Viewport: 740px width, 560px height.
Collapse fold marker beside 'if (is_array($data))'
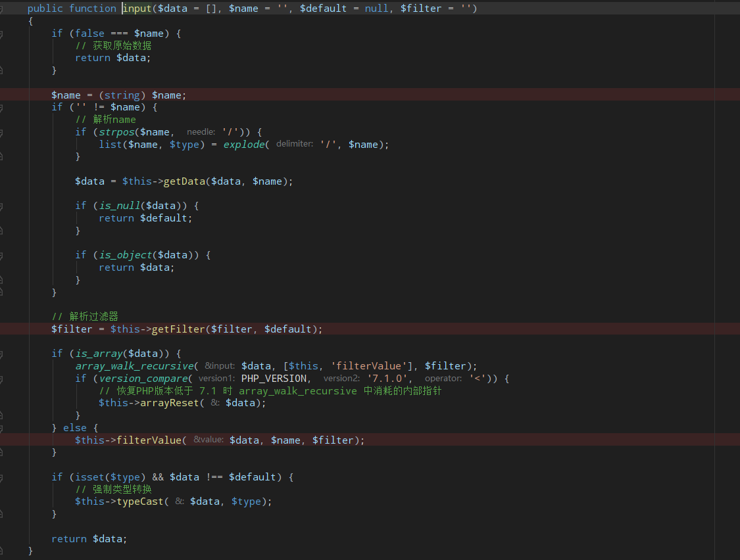(1, 354)
